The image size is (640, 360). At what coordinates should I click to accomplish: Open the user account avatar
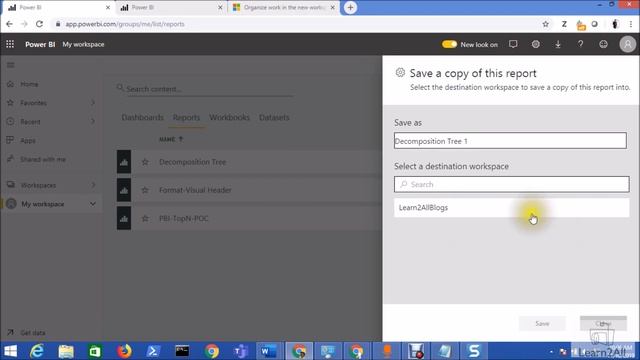(x=627, y=44)
